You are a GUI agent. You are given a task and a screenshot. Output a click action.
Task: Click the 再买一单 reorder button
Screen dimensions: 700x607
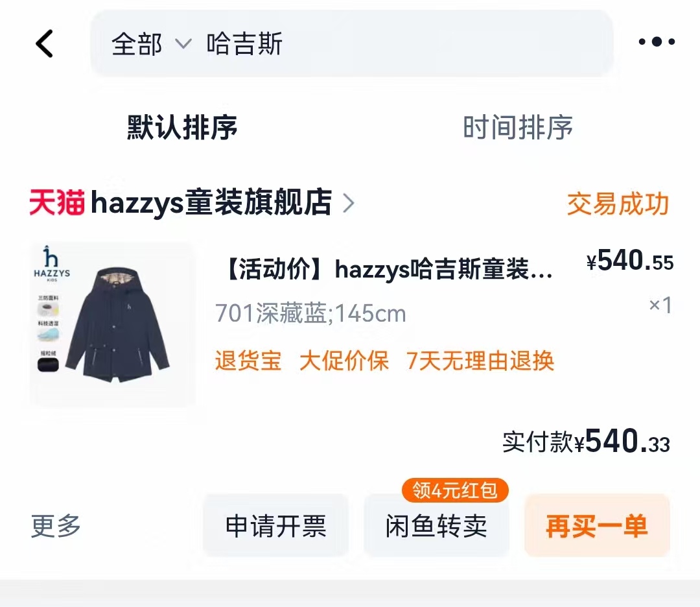(597, 525)
